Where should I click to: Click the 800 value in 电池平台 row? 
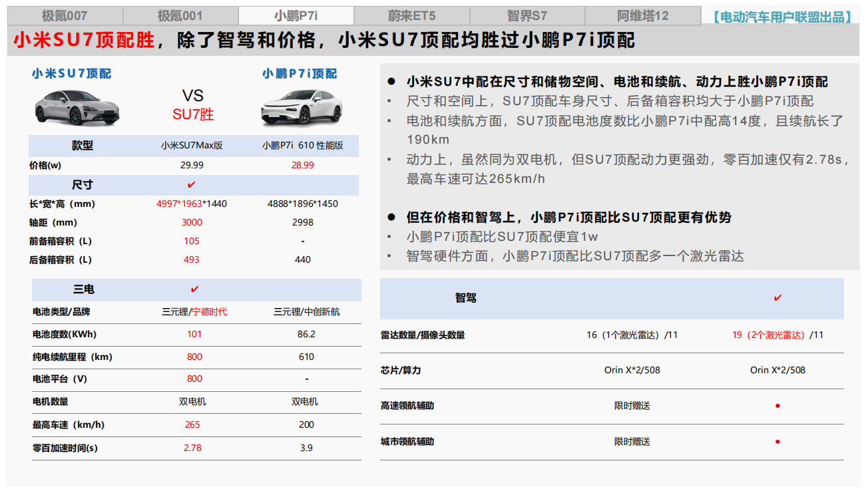coord(194,379)
